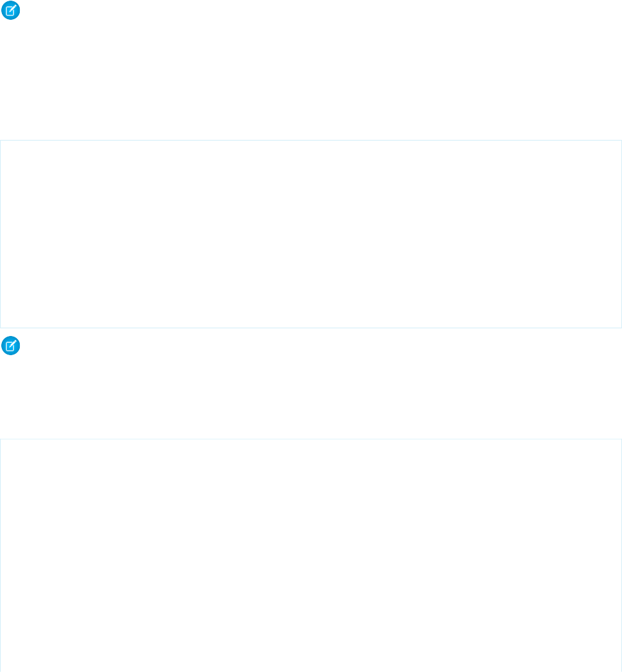The image size is (622, 672).
Task: Click the note icon at the top
Action: click(11, 10)
